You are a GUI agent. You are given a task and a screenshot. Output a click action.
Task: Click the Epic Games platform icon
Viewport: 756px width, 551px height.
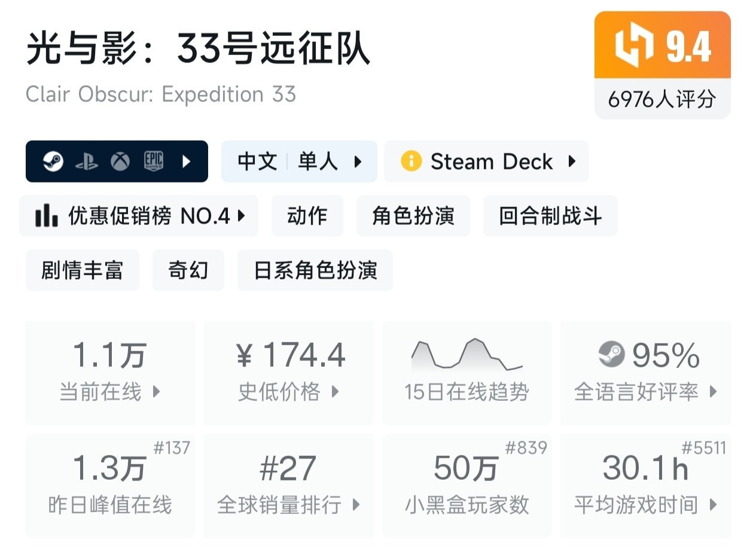pyautogui.click(x=154, y=162)
